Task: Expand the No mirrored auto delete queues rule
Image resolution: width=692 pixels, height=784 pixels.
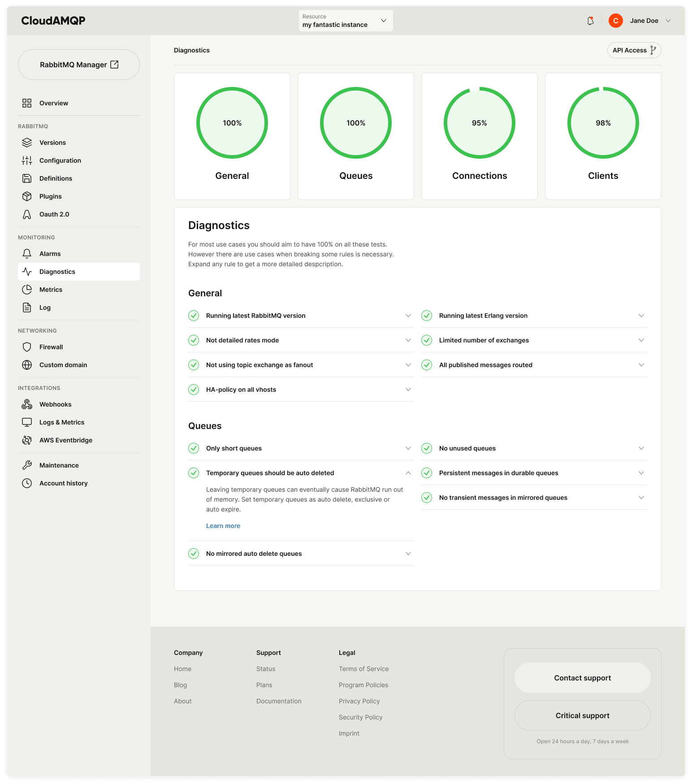Action: 408,554
